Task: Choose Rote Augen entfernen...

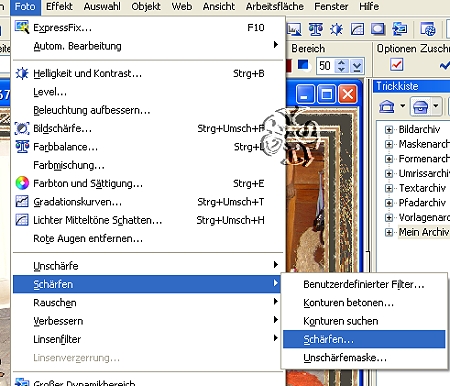Action: coord(148,238)
